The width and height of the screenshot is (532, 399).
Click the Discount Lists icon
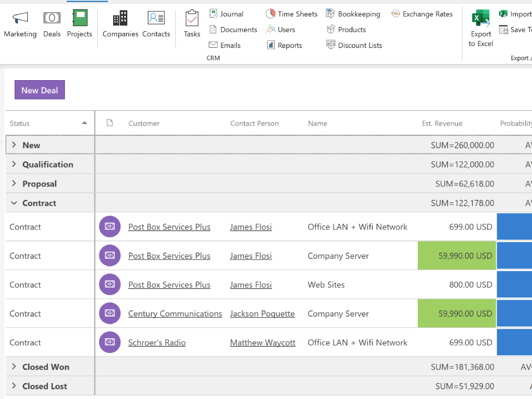(331, 45)
